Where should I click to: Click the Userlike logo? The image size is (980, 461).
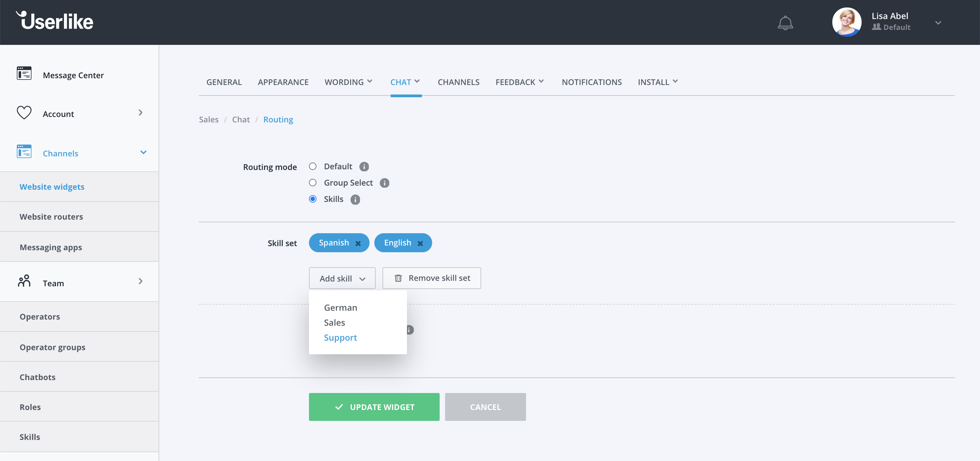(54, 20)
